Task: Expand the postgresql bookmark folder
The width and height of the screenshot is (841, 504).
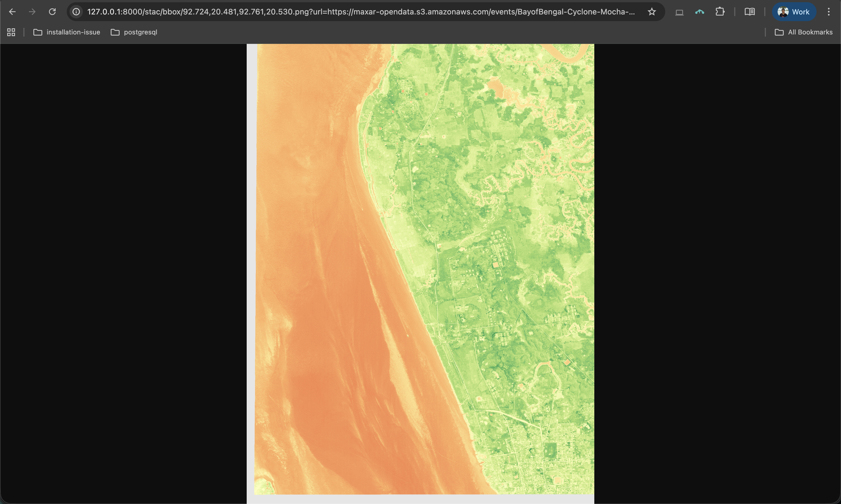Action: click(134, 32)
